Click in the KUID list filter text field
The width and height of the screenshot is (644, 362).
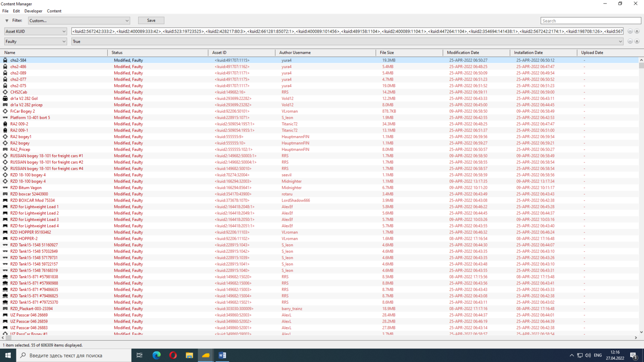click(x=347, y=31)
